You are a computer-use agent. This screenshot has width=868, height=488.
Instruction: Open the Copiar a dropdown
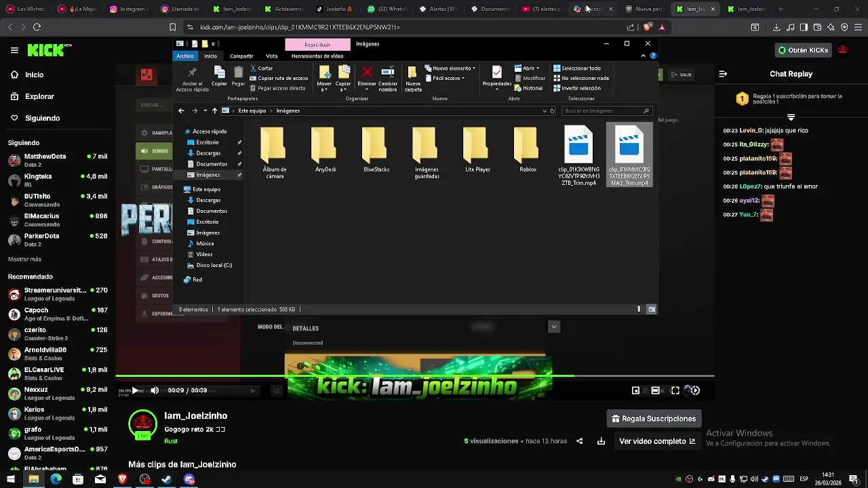[343, 79]
